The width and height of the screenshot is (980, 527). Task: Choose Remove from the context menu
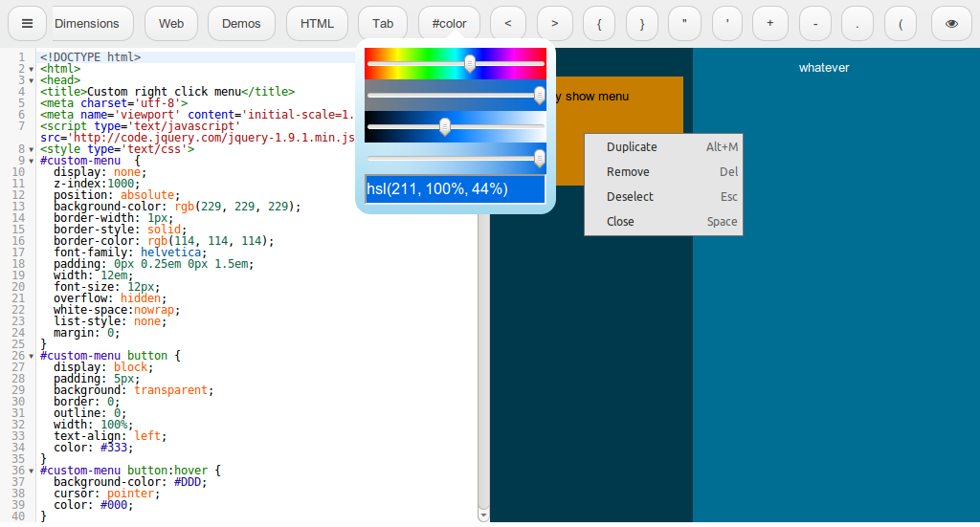(x=664, y=172)
